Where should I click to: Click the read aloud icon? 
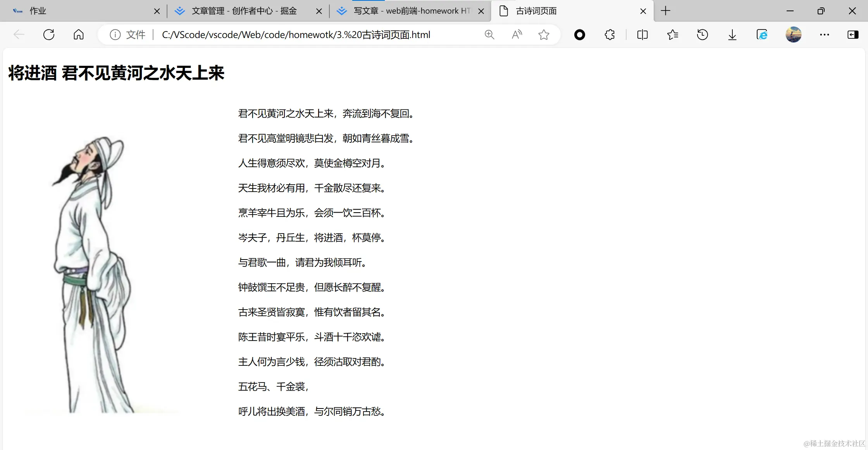coord(517,35)
